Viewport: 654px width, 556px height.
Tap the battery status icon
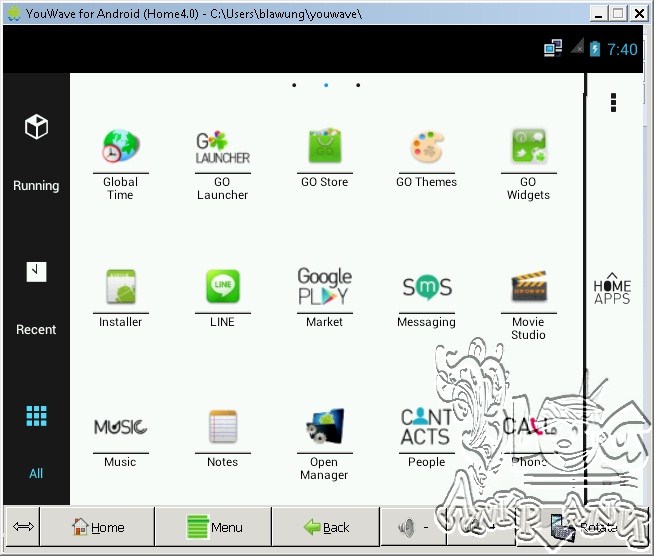pyautogui.click(x=594, y=49)
